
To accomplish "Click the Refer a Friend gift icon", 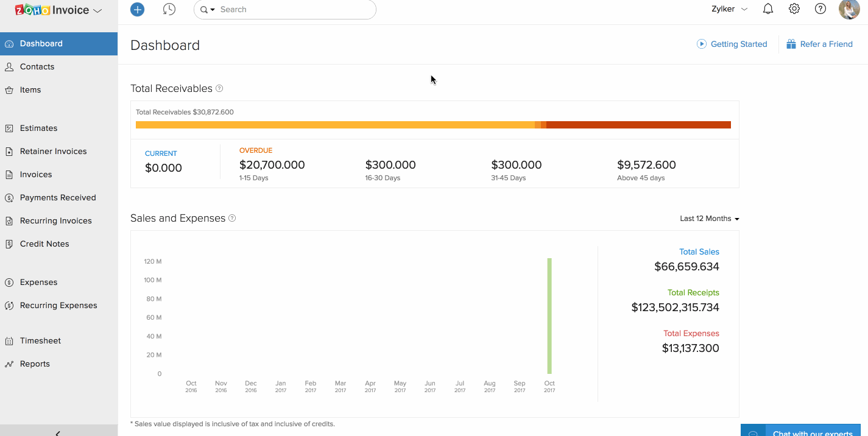I will [791, 44].
